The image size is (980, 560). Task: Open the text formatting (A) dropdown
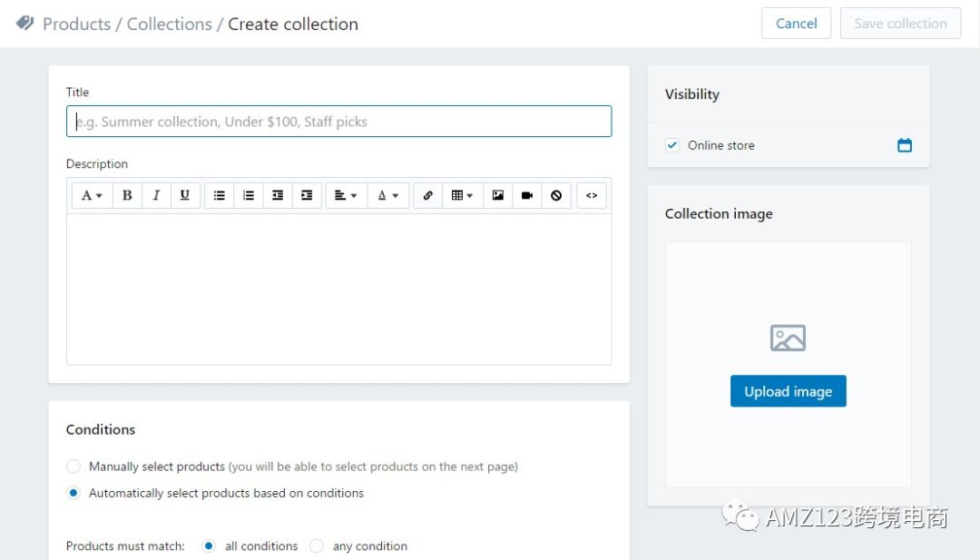pyautogui.click(x=92, y=196)
